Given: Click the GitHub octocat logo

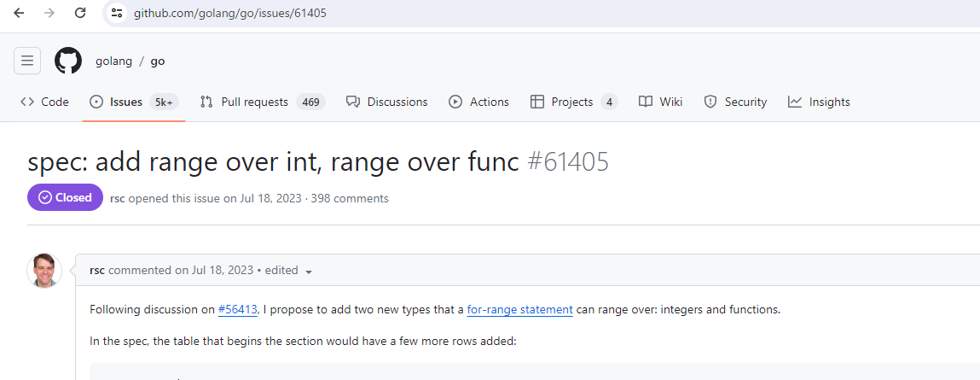Looking at the screenshot, I should click(x=68, y=61).
